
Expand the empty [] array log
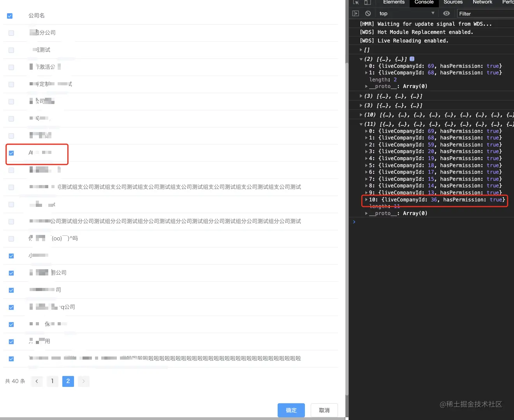click(x=361, y=50)
